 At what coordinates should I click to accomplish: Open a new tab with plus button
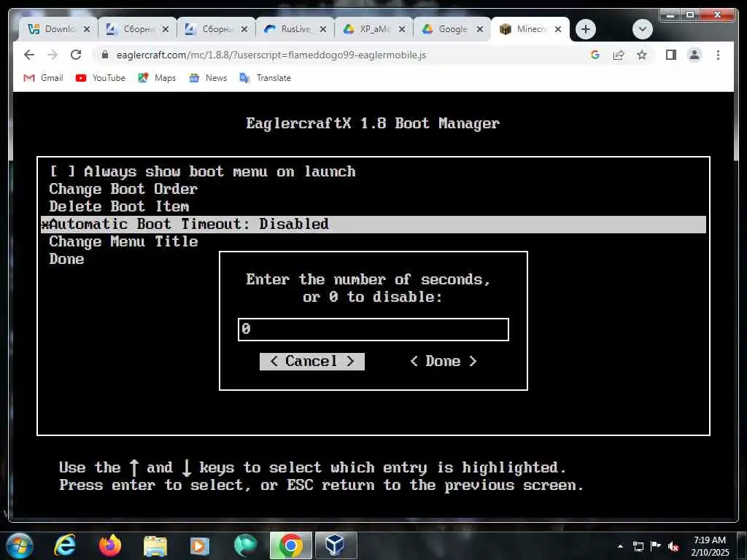tap(586, 29)
